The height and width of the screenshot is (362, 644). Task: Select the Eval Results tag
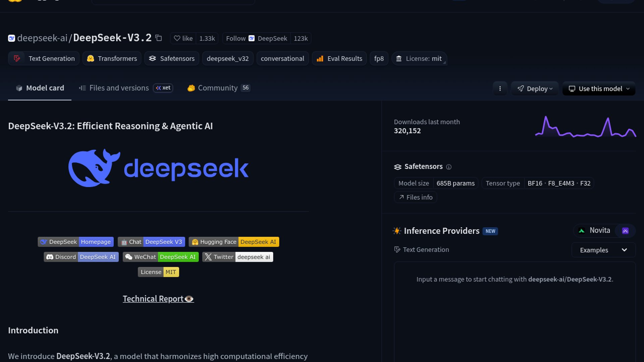pyautogui.click(x=339, y=59)
